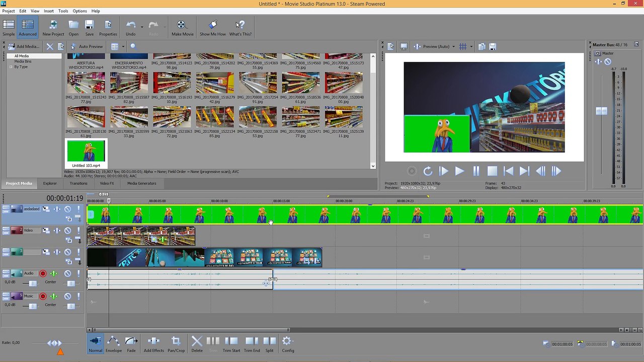
Task: Open project Properties
Action: (108, 28)
